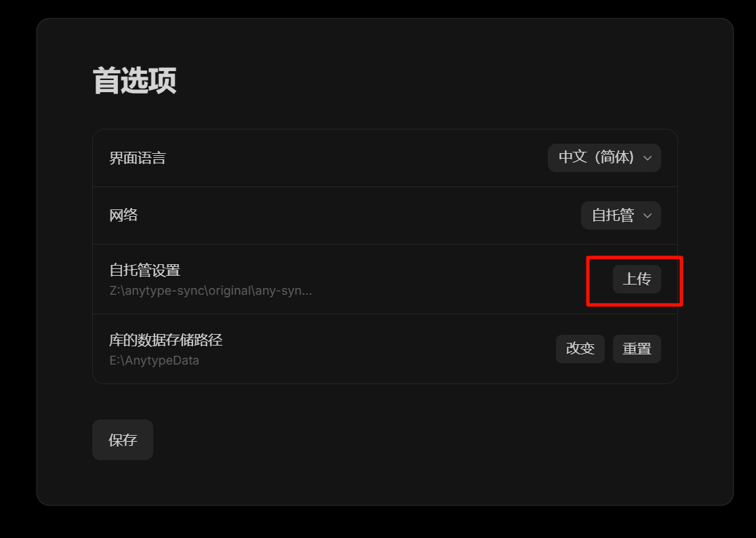
Task: Open the 网络 network mode dropdown
Action: point(621,215)
